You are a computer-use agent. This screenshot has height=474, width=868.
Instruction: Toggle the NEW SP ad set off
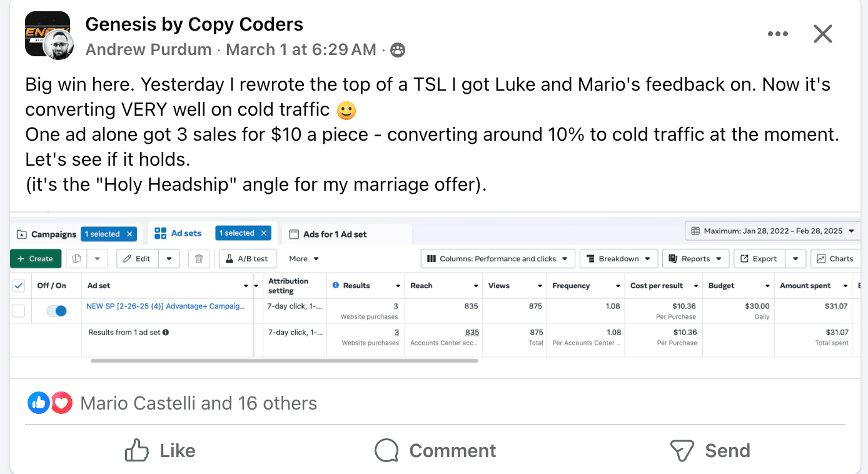57,311
